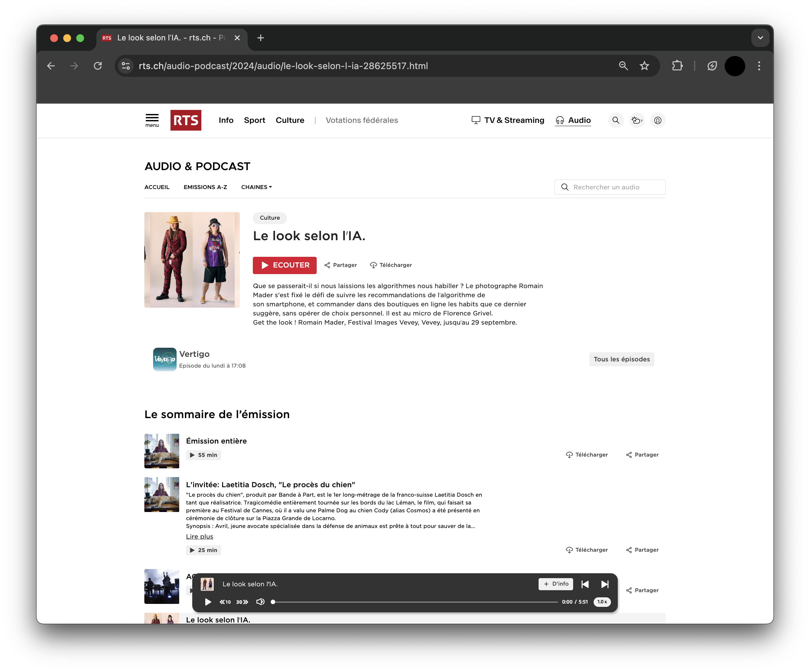Click the browser address bar URL

(x=283, y=66)
